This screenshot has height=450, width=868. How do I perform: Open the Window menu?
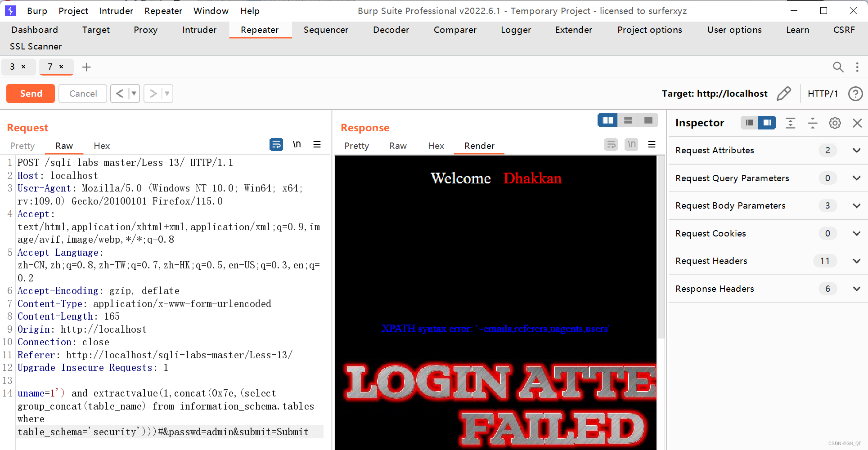click(211, 11)
